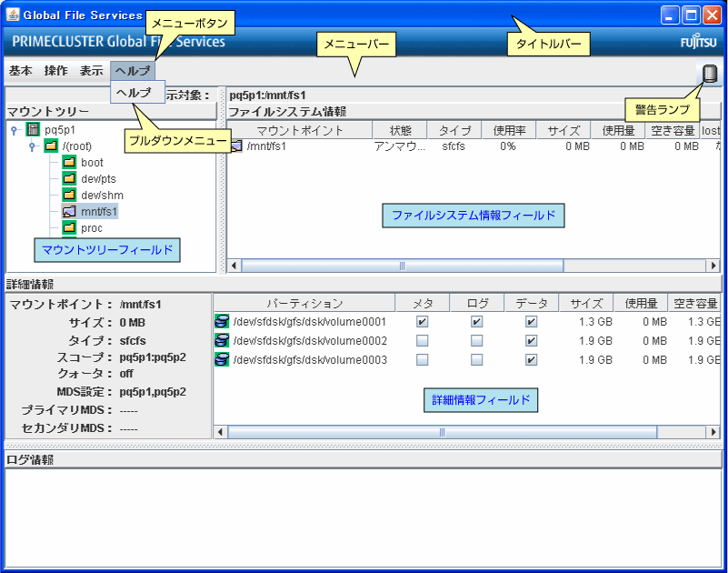
Task: Click the 1.3 GB size cell for volume0001
Action: coord(595,322)
